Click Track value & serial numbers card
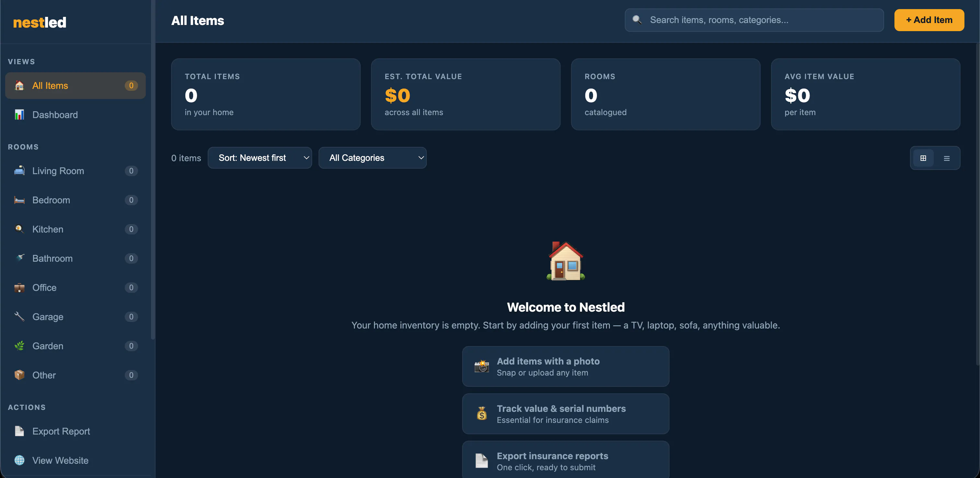 566,414
